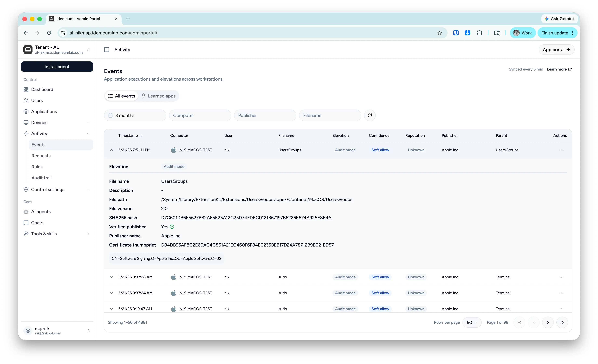
Task: Click the browser forward arrow
Action: click(37, 33)
